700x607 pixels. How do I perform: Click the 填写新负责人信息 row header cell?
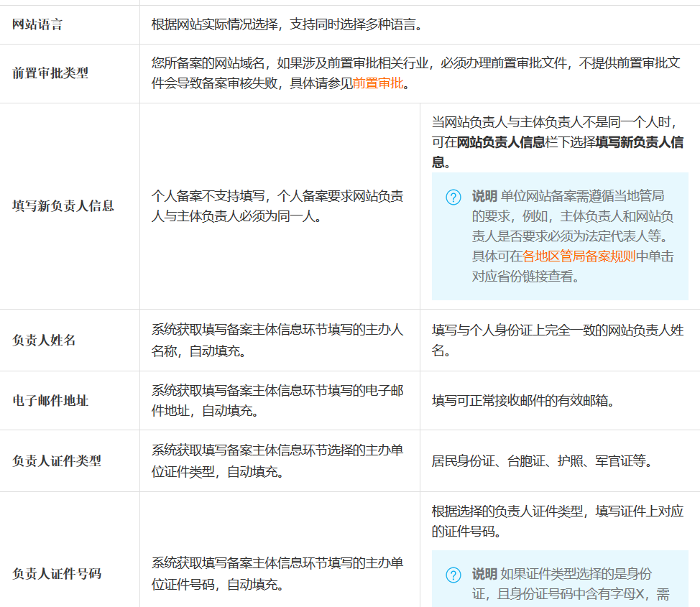63,206
